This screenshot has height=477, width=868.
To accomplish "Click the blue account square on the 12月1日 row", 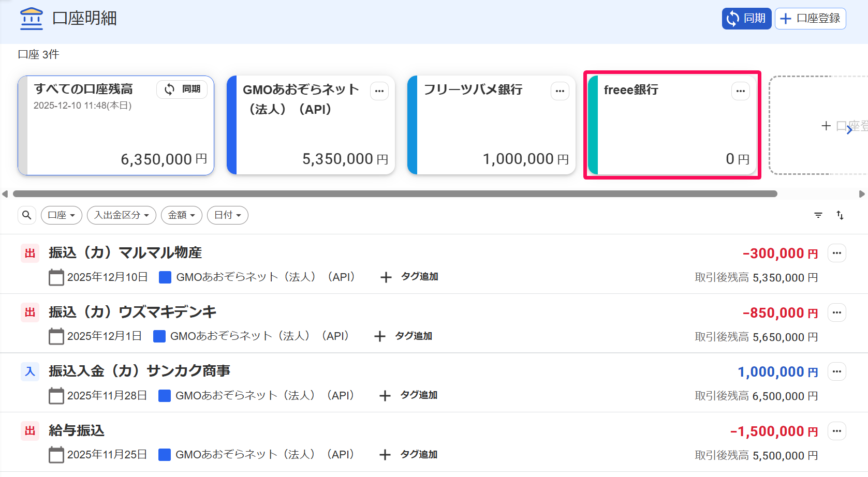I will [159, 336].
